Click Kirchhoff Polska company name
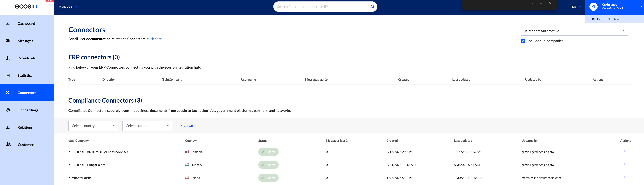 point(80,178)
